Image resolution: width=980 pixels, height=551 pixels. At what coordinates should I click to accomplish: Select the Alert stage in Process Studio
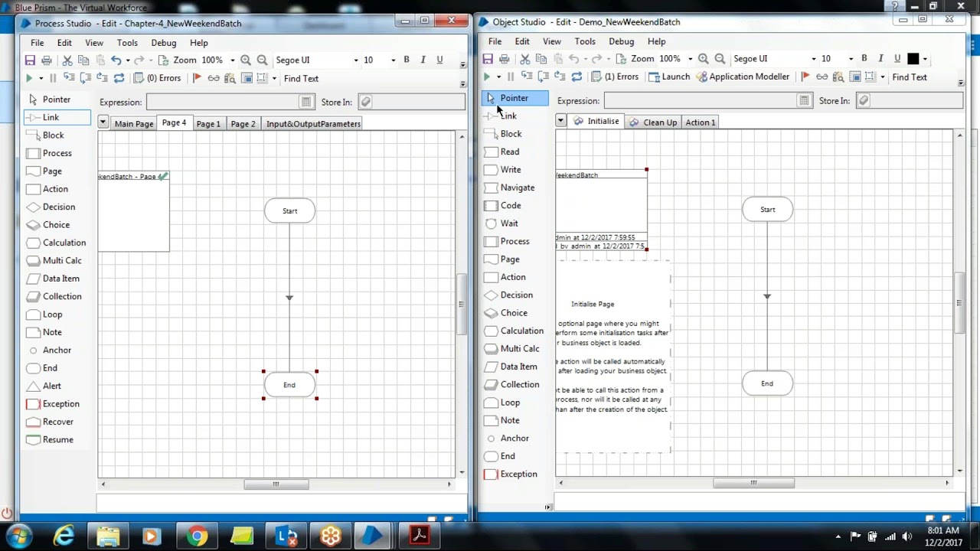pyautogui.click(x=44, y=386)
